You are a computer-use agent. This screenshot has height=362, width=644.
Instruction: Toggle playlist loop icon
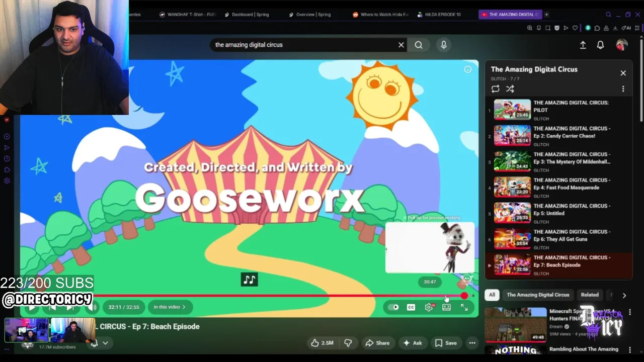point(496,89)
